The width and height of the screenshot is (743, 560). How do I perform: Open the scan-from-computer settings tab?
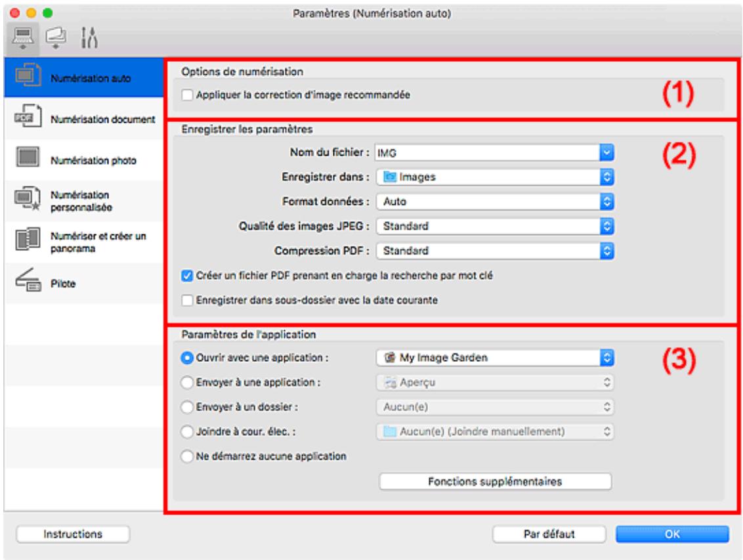tap(23, 38)
